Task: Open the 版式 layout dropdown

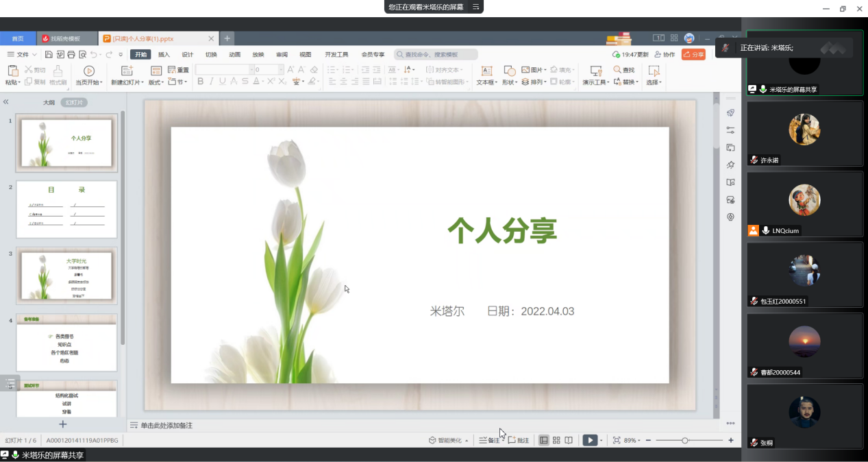Action: tap(157, 82)
